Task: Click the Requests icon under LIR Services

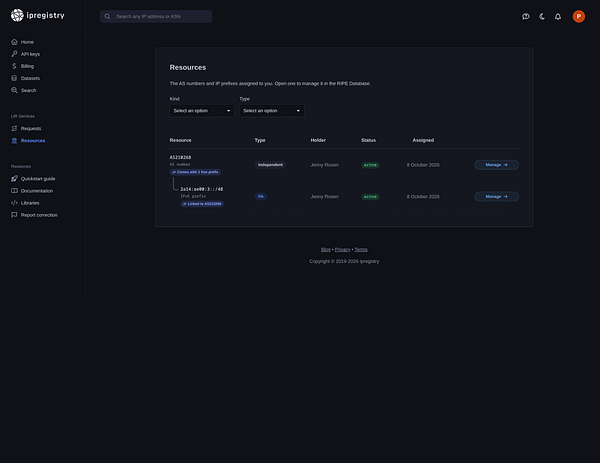Action: coord(14,128)
